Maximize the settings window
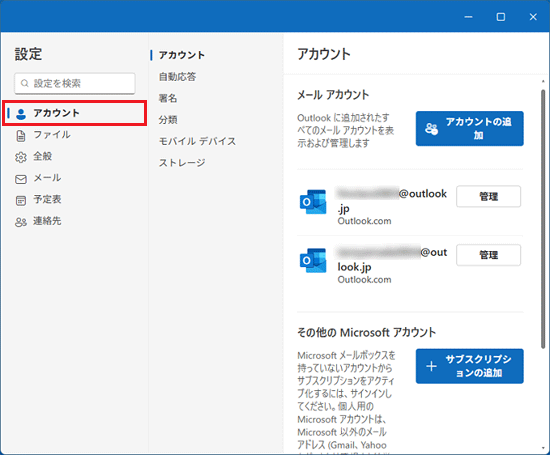Image resolution: width=550 pixels, height=455 pixels. click(501, 16)
